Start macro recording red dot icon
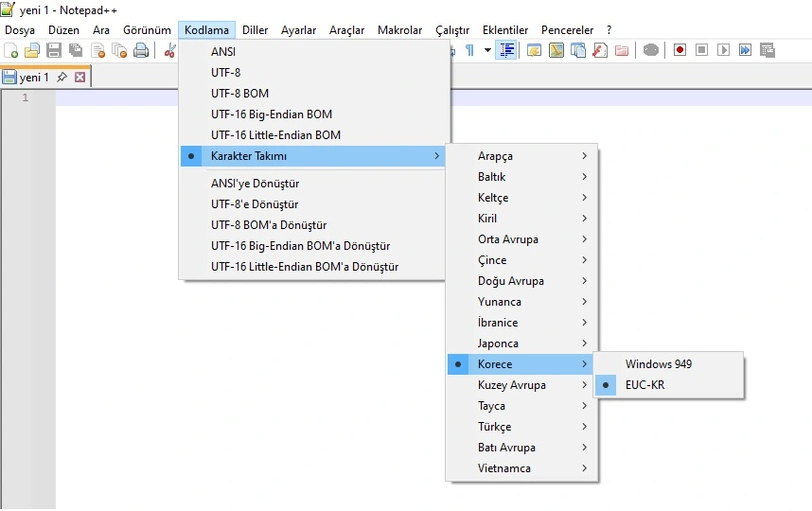Image resolution: width=812 pixels, height=511 pixels. [680, 50]
